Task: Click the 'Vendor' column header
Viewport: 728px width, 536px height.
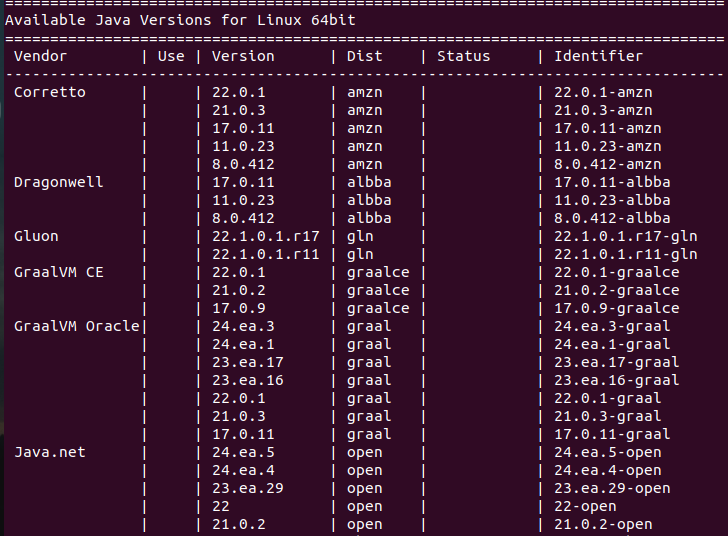Action: point(40,56)
